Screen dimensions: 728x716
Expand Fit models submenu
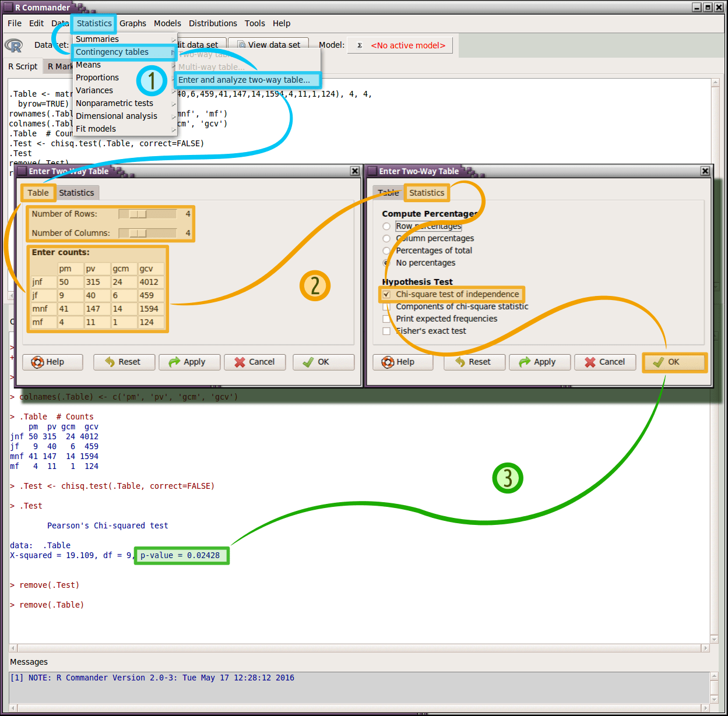coord(125,129)
